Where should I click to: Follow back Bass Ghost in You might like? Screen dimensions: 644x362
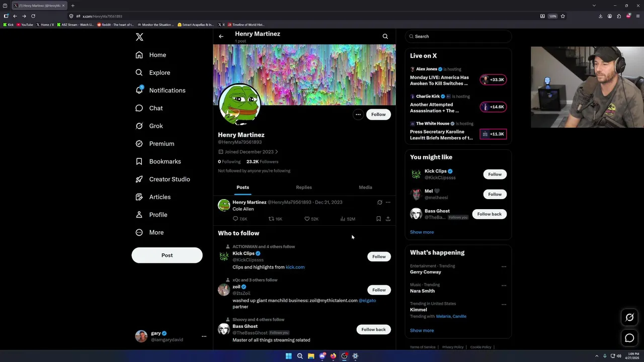click(x=489, y=214)
